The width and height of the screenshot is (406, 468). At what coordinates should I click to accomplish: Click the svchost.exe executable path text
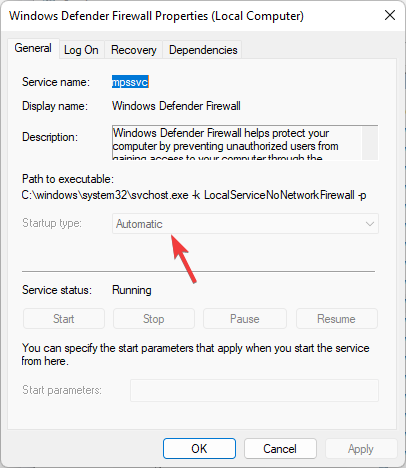(194, 195)
